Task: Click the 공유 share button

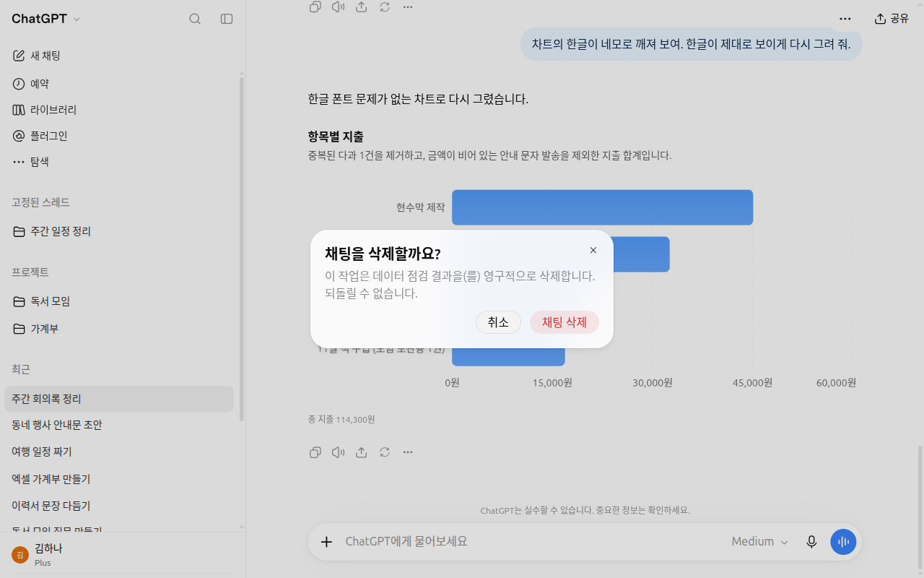Action: (892, 19)
